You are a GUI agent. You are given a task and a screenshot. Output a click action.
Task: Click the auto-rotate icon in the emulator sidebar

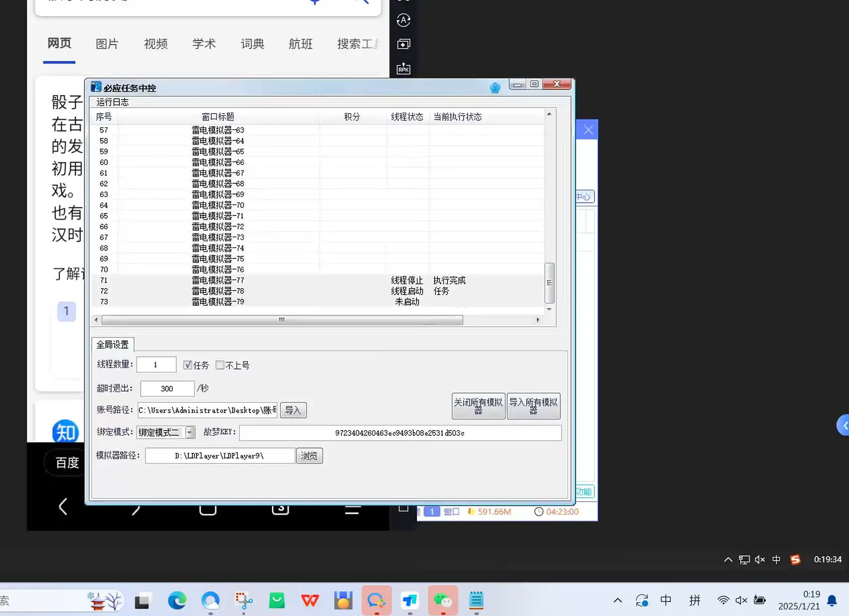point(403,20)
